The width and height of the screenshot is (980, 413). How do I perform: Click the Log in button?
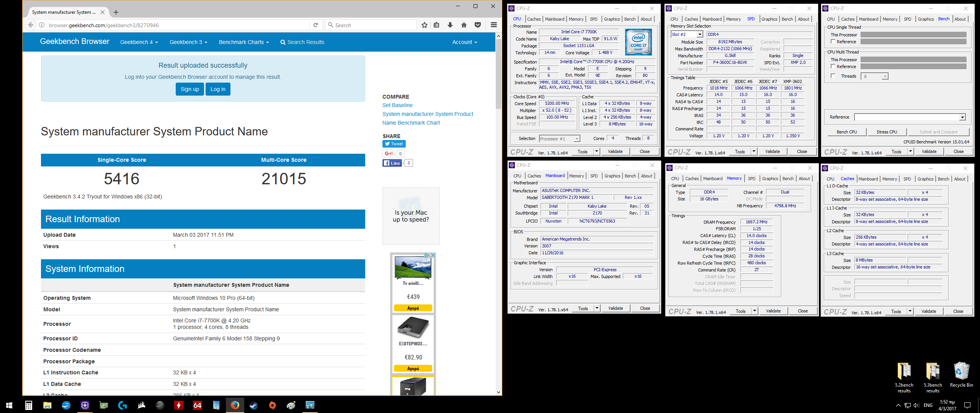pyautogui.click(x=218, y=89)
